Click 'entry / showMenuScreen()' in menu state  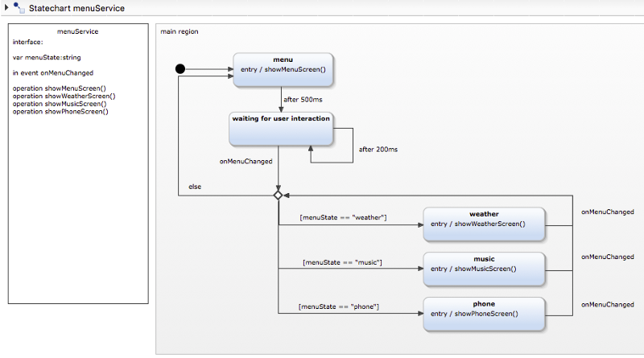(283, 70)
